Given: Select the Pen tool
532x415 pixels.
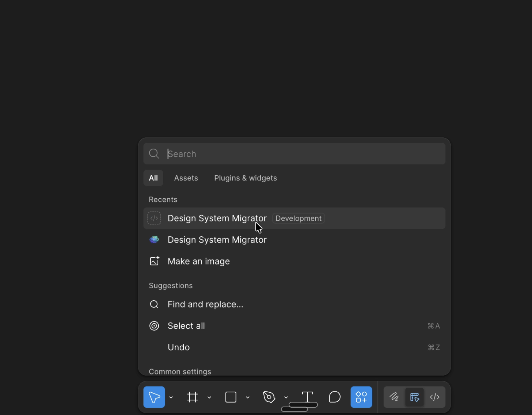Looking at the screenshot, I should click(x=269, y=397).
